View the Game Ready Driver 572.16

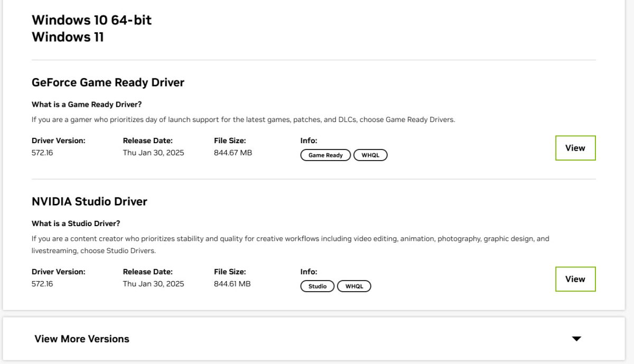pyautogui.click(x=575, y=148)
